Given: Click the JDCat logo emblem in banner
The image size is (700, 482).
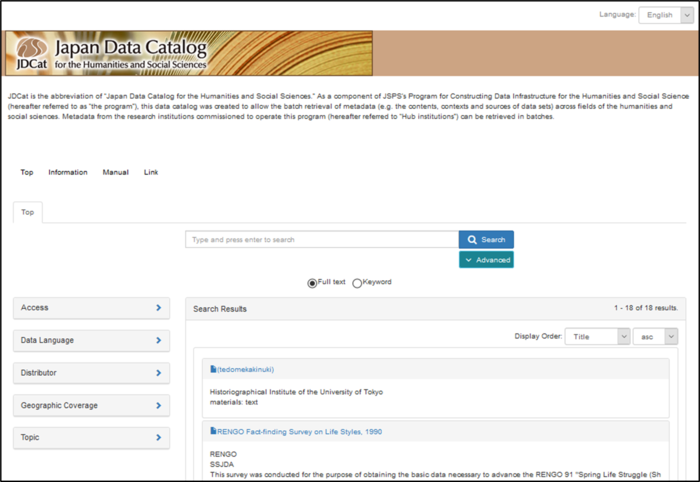Looking at the screenshot, I should point(32,47).
